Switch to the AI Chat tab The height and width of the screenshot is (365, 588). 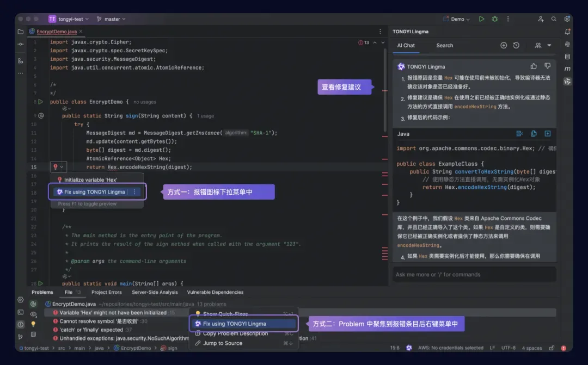[x=406, y=45]
